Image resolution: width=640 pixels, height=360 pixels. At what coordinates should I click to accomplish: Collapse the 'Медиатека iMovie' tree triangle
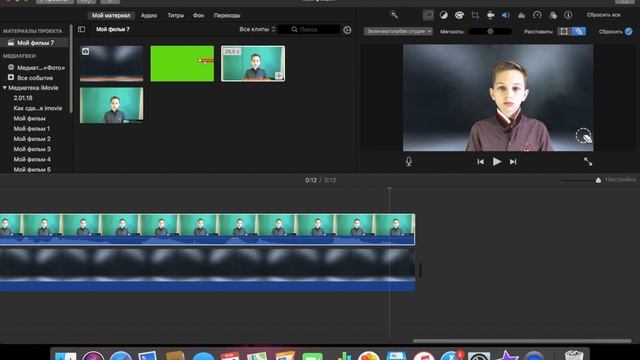[5, 88]
